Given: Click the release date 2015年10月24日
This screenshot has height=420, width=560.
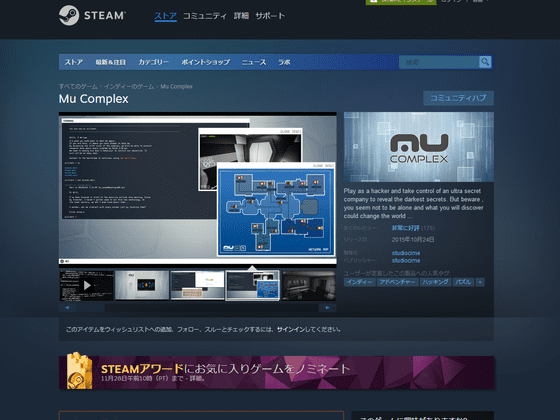Looking at the screenshot, I should tap(413, 240).
